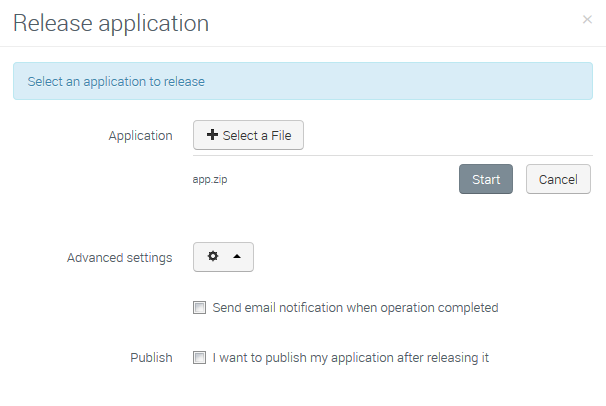Click the plus icon on Select a File
The height and width of the screenshot is (406, 606).
click(212, 136)
